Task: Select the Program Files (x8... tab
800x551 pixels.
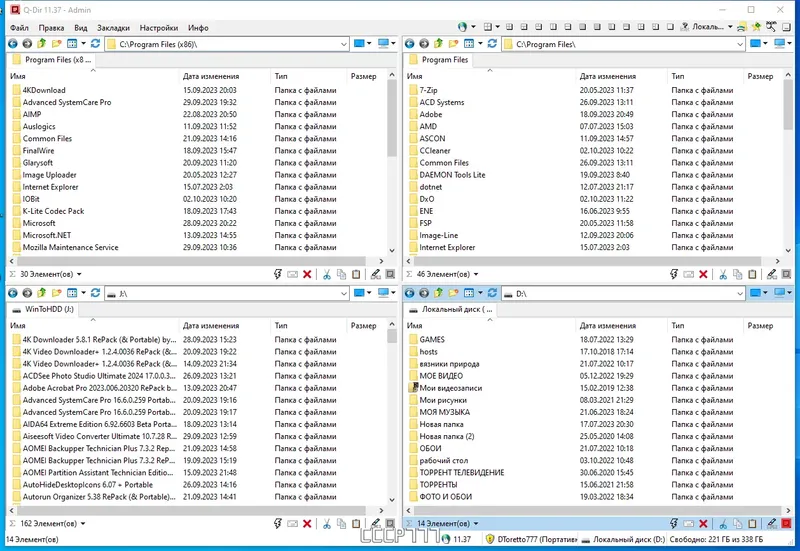Action: pos(52,60)
